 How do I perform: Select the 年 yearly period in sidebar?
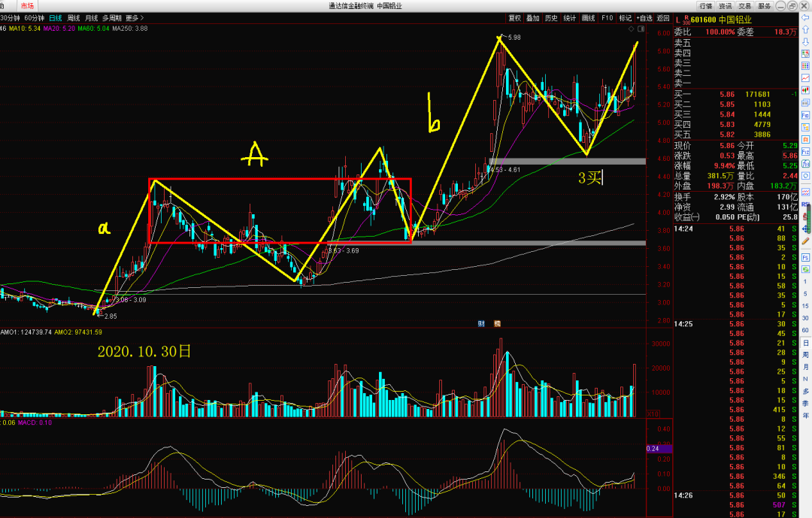click(806, 416)
